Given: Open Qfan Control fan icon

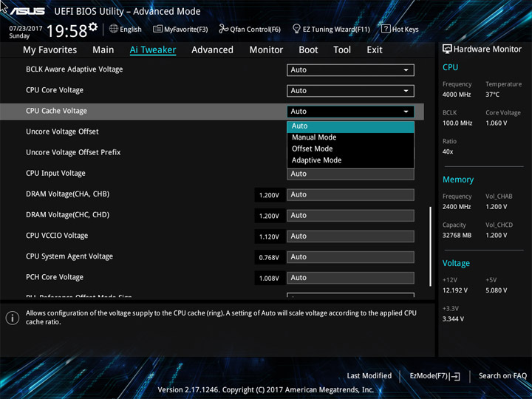Looking at the screenshot, I should (x=223, y=29).
